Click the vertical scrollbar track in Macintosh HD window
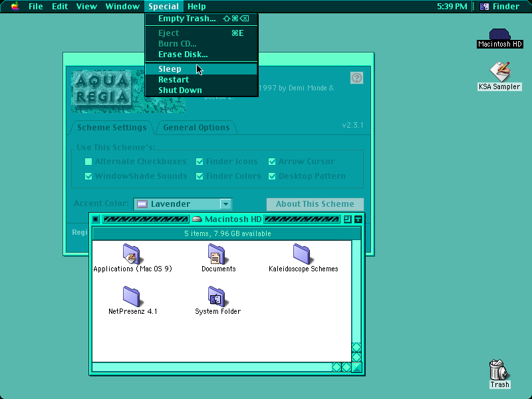The width and height of the screenshot is (532, 399). pos(356,291)
